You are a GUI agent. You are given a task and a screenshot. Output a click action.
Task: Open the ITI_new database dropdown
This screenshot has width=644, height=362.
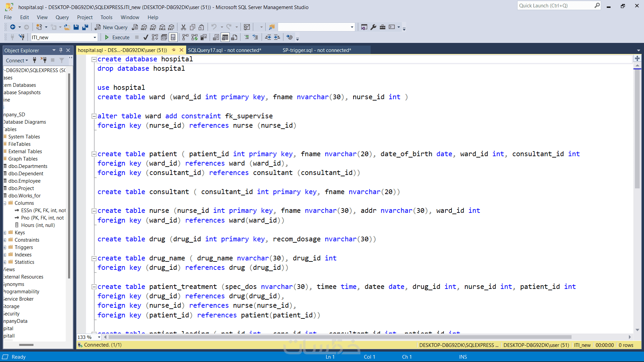[95, 38]
